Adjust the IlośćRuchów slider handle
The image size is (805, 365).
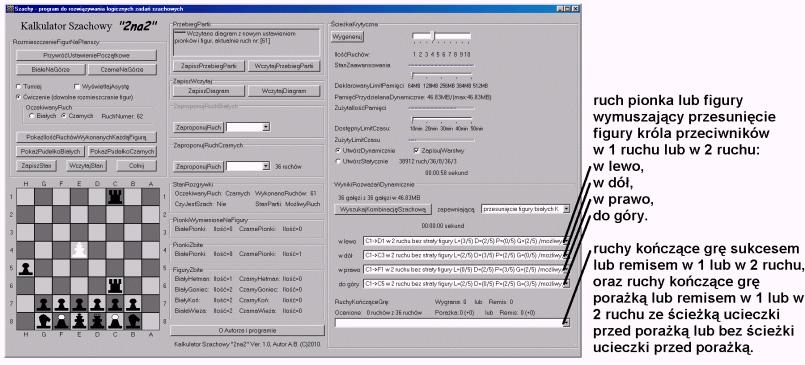[434, 36]
